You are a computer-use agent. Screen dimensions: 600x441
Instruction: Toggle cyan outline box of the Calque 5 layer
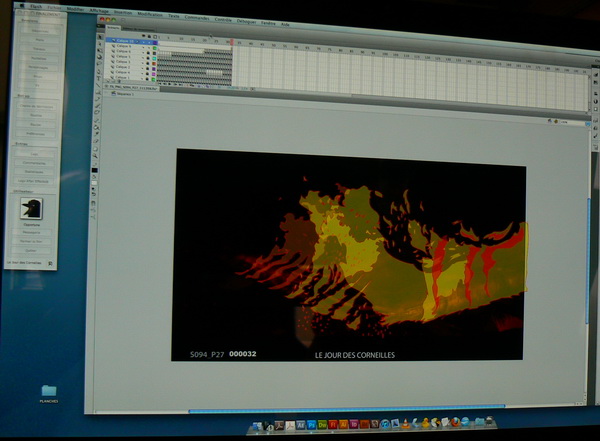[x=155, y=58]
